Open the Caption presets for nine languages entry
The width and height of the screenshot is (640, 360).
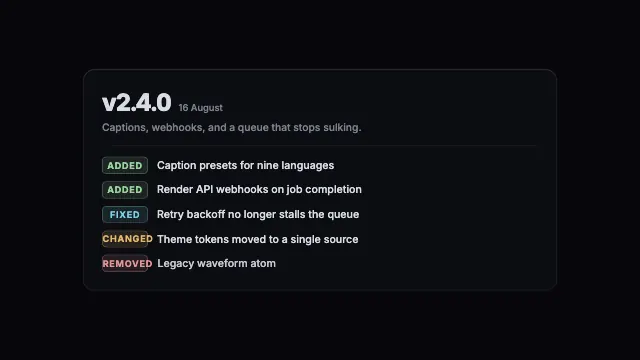point(245,165)
